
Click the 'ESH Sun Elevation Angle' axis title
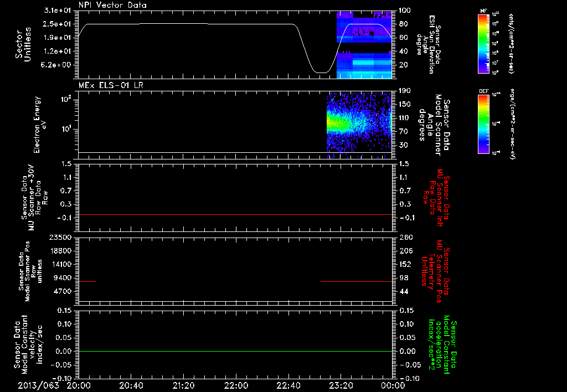(x=429, y=44)
